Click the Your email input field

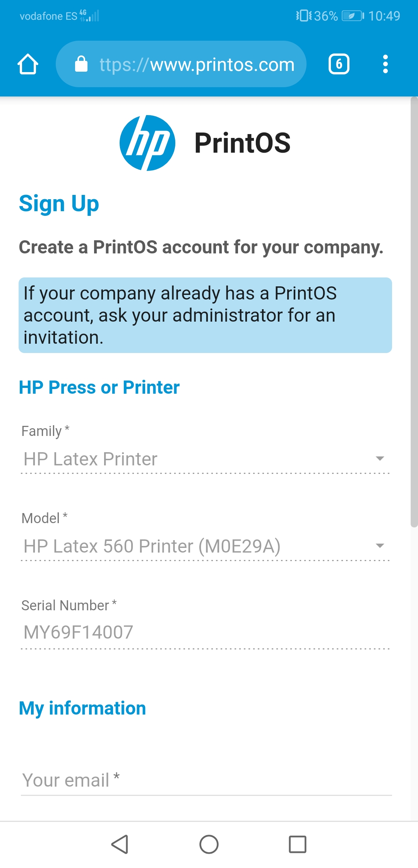point(206,780)
